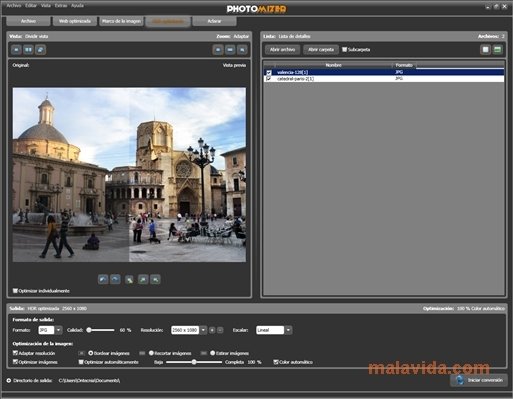The height and width of the screenshot is (399, 513).
Task: Switch to the Archivo tab
Action: tap(28, 21)
